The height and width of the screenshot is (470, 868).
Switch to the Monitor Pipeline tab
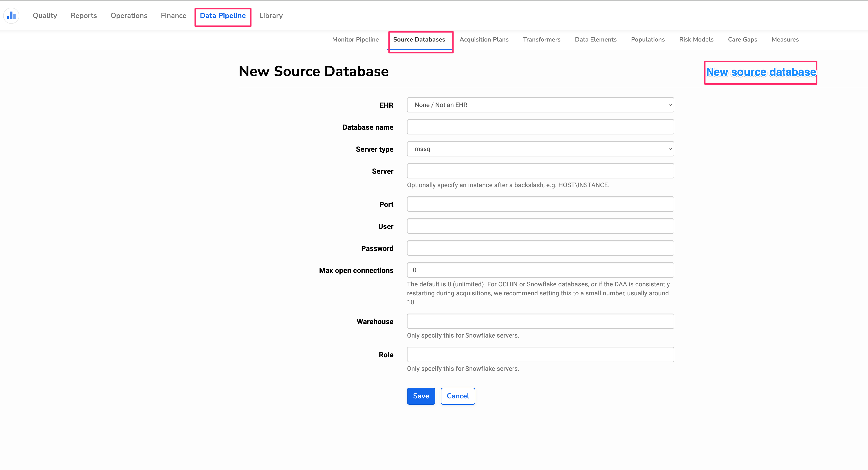[x=355, y=40]
